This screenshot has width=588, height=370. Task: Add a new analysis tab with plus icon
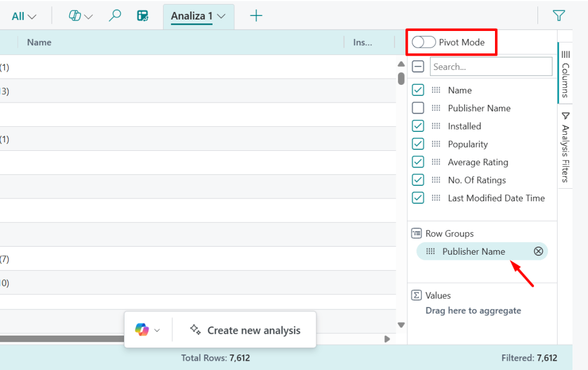pyautogui.click(x=256, y=16)
